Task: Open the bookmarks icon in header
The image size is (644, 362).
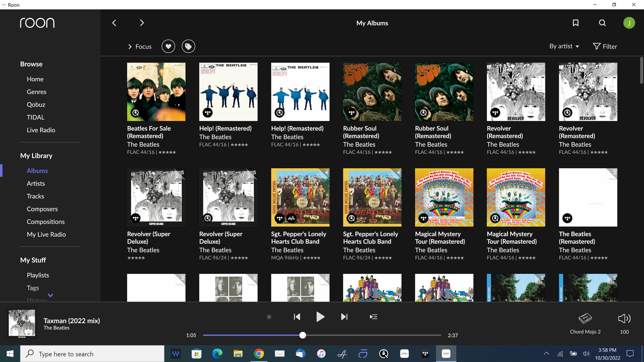Action: [576, 23]
